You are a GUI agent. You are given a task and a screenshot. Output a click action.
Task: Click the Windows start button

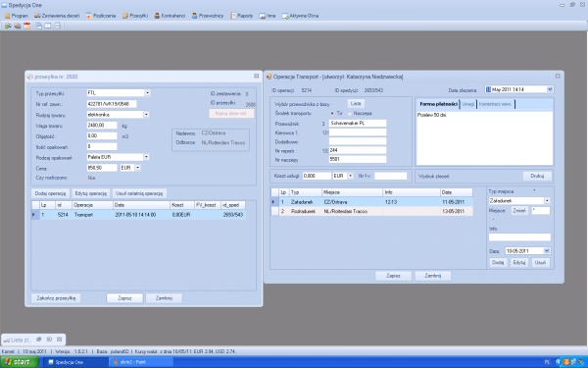(x=20, y=362)
